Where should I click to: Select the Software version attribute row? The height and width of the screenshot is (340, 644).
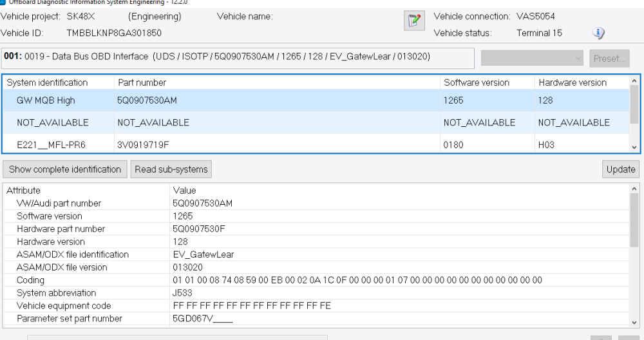316,216
